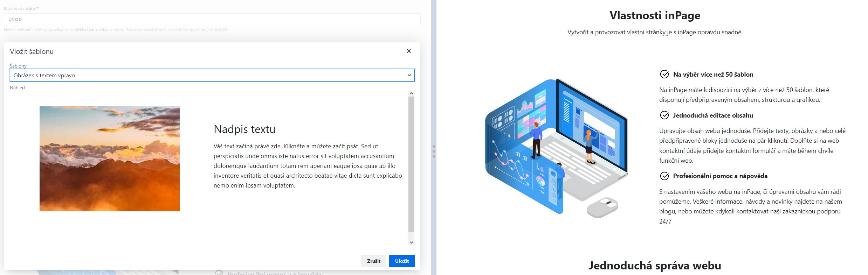
Task: Click the sunset mountain preview image
Action: point(109,158)
